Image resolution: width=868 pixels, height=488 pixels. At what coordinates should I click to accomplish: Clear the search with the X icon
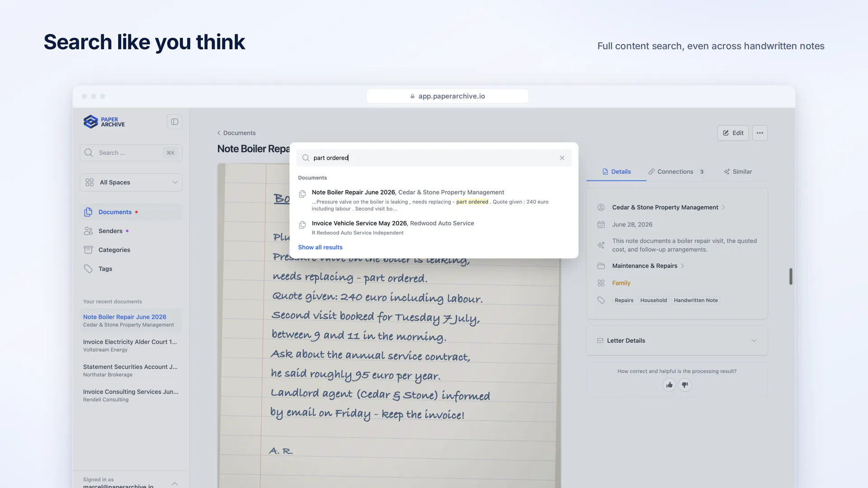[x=562, y=158]
